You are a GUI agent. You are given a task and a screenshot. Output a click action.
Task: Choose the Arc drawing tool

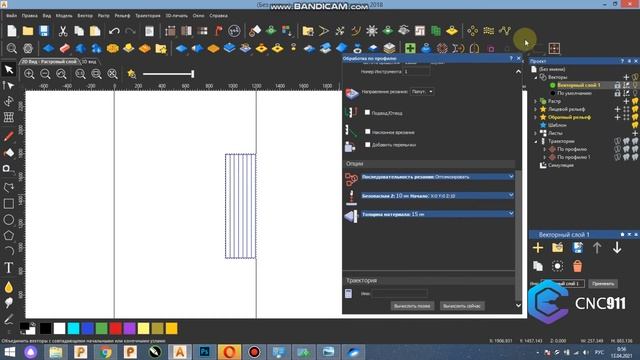[x=9, y=251]
